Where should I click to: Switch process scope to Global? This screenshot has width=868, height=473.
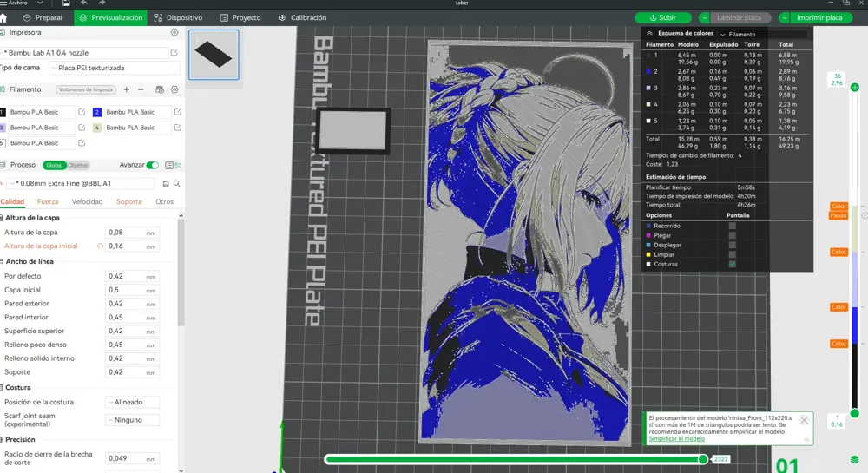[54, 165]
